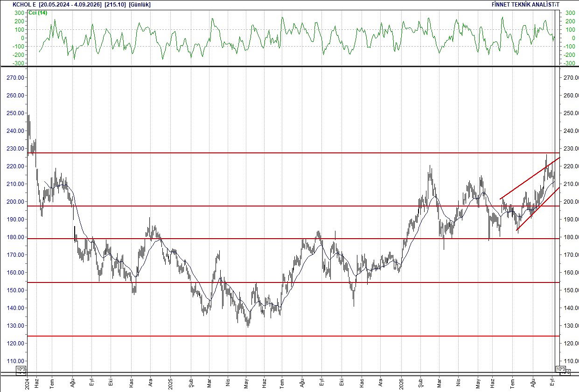Click the vertical cursor line near Eyl 2026
This screenshot has height=392, width=579.
(554, 219)
